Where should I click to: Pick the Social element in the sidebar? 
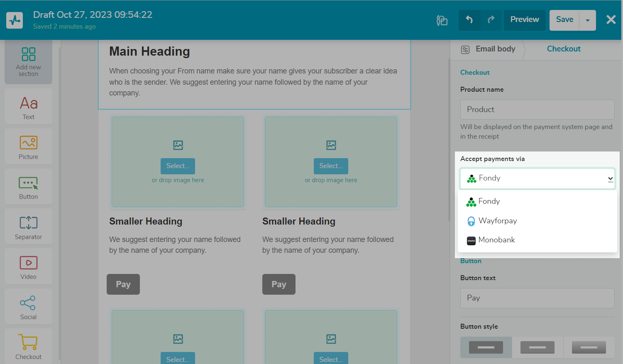pos(29,307)
